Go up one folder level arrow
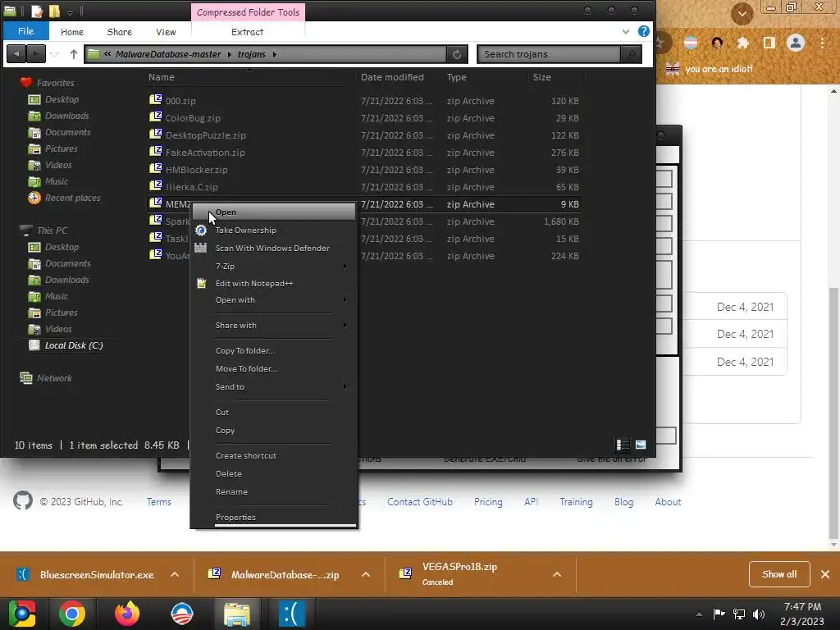This screenshot has height=630, width=840. pyautogui.click(x=73, y=53)
